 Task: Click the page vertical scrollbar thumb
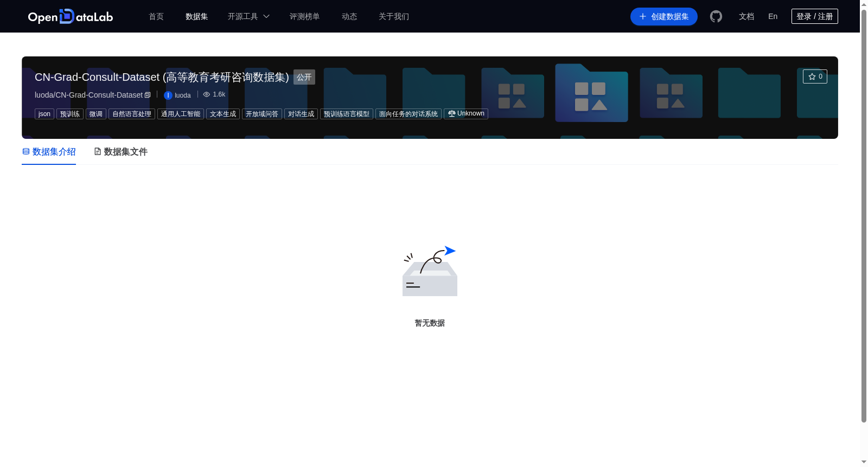(x=864, y=215)
